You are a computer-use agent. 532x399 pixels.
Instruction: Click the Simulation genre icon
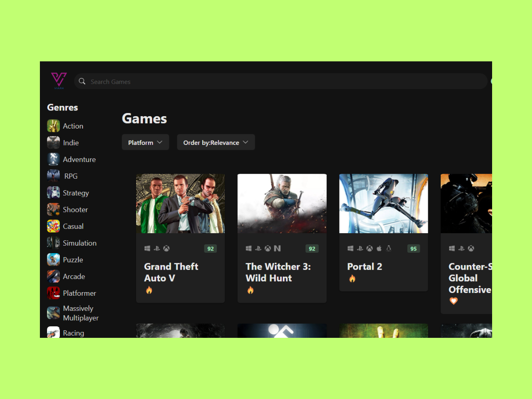click(53, 243)
